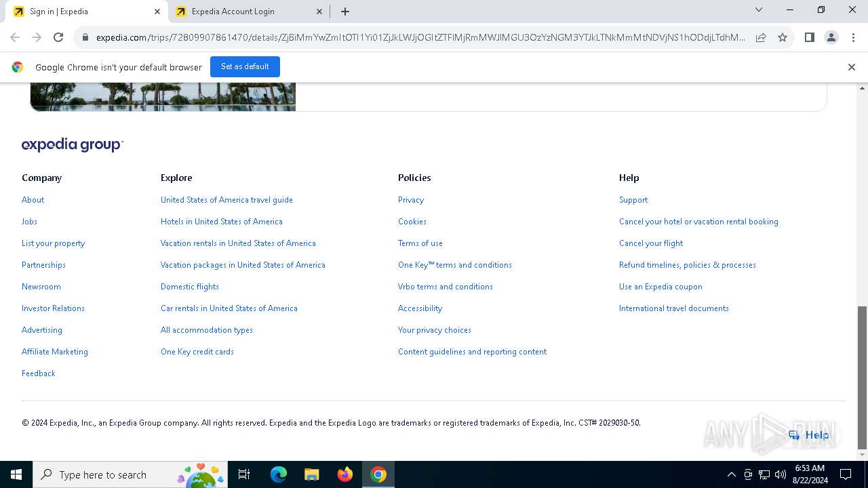Bookmark this page with the star icon
This screenshot has width=868, height=488.
coord(783,37)
